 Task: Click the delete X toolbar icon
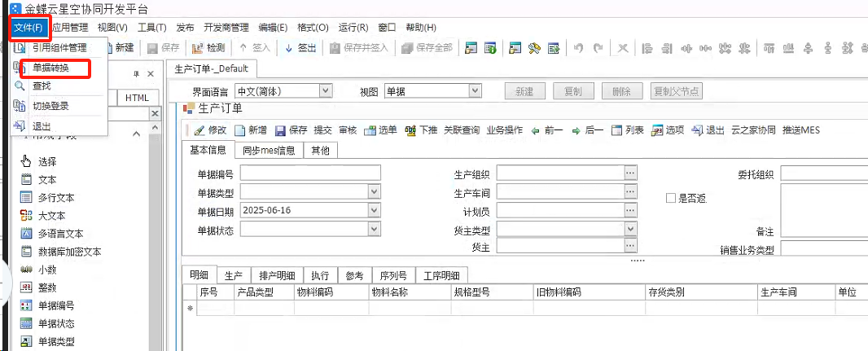click(x=623, y=48)
